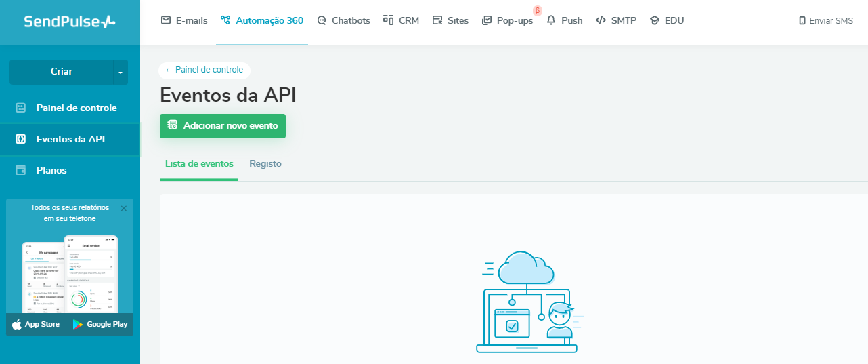Open Planos in the sidebar
The width and height of the screenshot is (868, 364).
[51, 170]
